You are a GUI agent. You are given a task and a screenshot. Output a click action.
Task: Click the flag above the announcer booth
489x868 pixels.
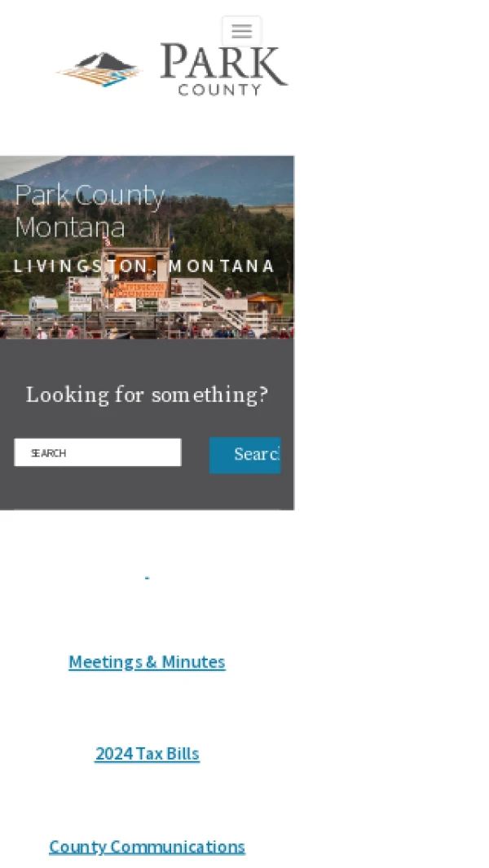106,240
